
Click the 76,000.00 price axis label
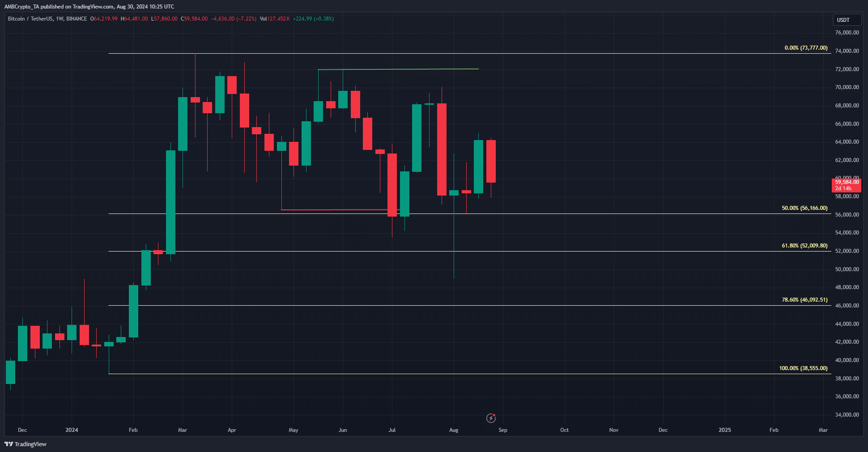pyautogui.click(x=847, y=33)
